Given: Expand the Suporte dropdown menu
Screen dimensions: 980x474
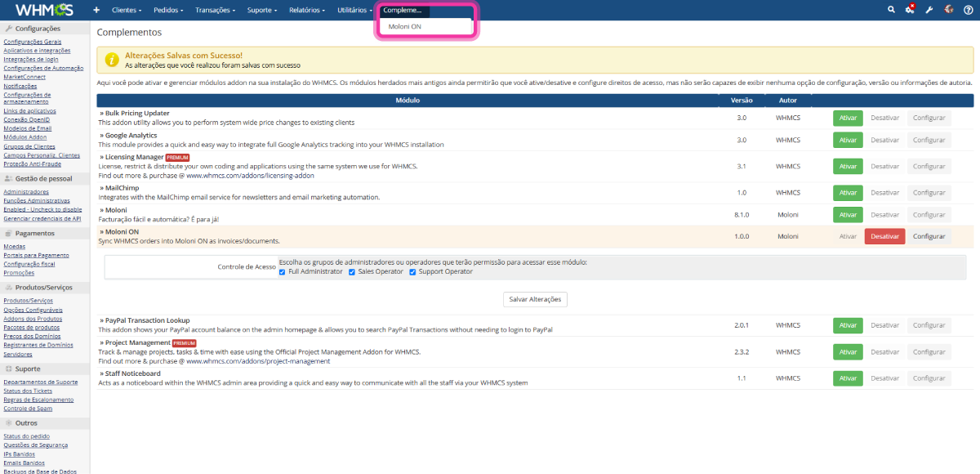Looking at the screenshot, I should (261, 10).
